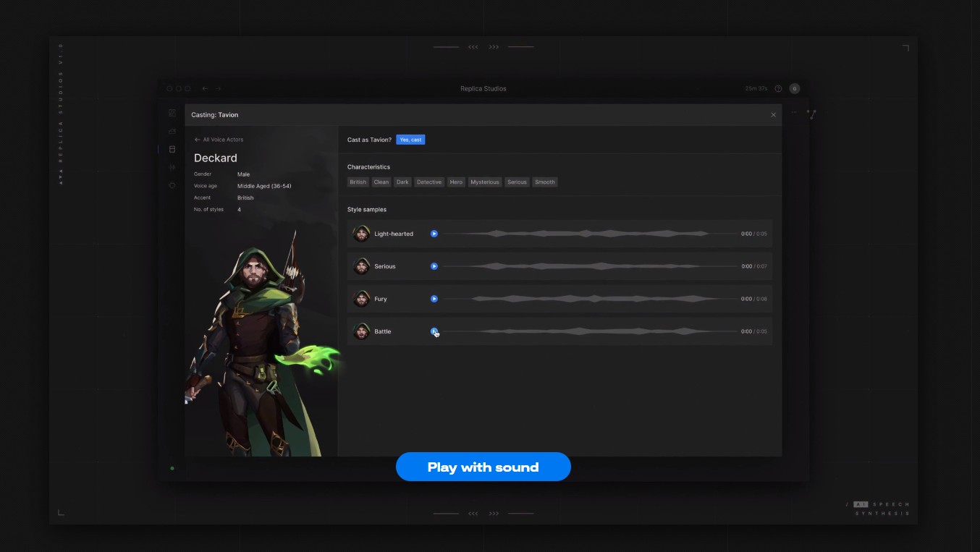
Task: Click Deckard's avatar in the Light-hearted row
Action: (x=361, y=234)
